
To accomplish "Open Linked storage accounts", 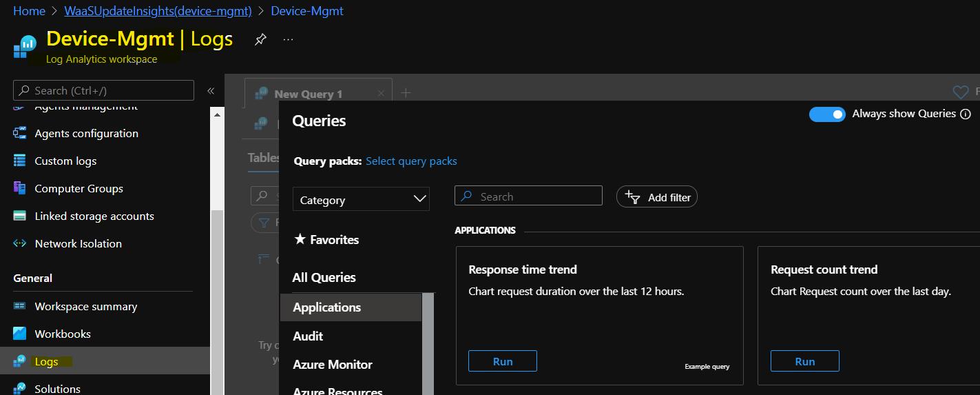I will [x=94, y=216].
